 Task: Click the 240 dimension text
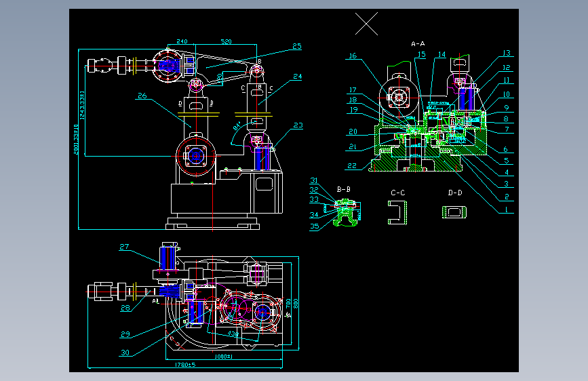point(182,41)
